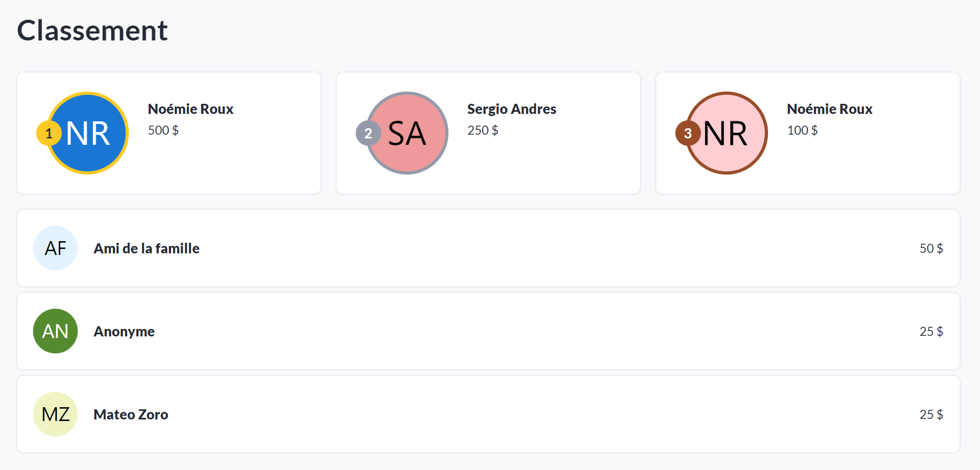Click the AF avatar circle
980x470 pixels.
click(x=55, y=248)
